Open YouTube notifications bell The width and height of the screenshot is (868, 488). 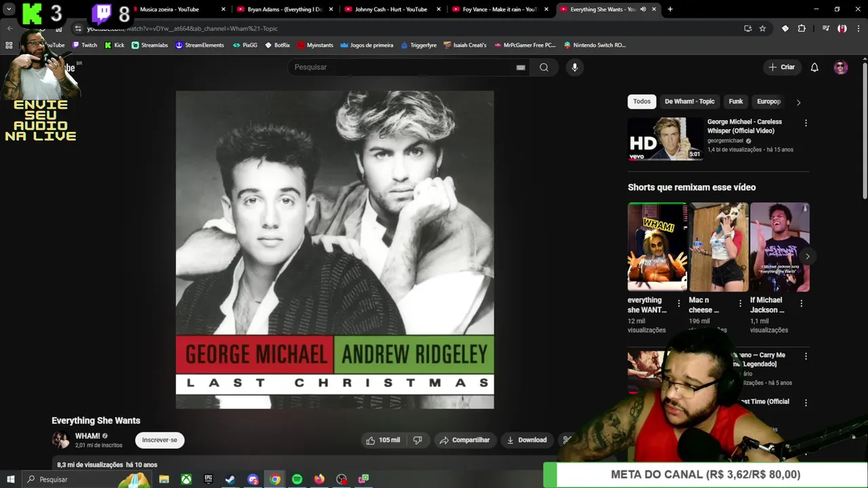[x=814, y=67]
